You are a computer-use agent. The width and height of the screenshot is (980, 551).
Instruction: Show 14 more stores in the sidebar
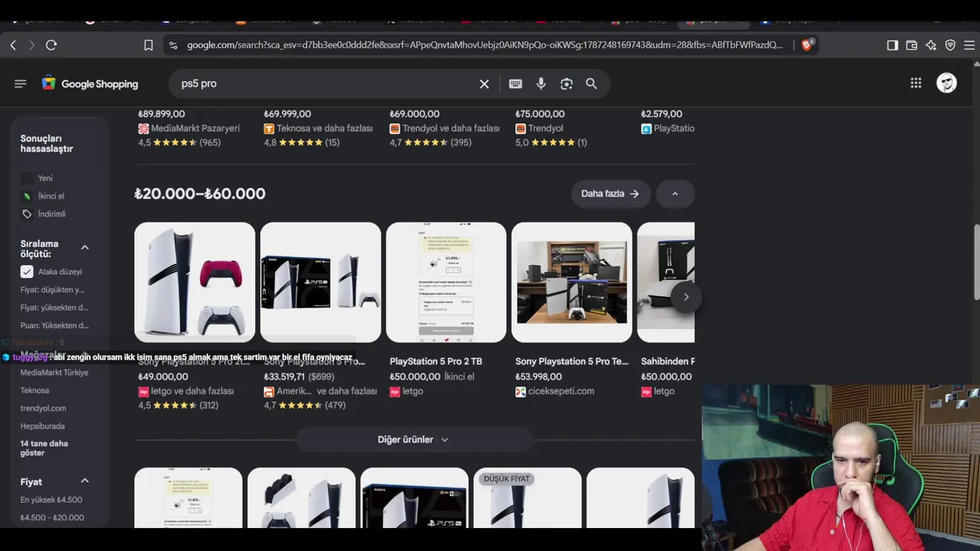coord(44,448)
